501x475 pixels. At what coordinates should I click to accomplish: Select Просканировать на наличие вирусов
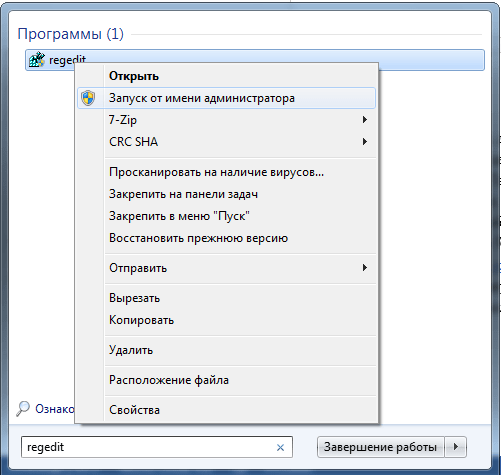[226, 172]
